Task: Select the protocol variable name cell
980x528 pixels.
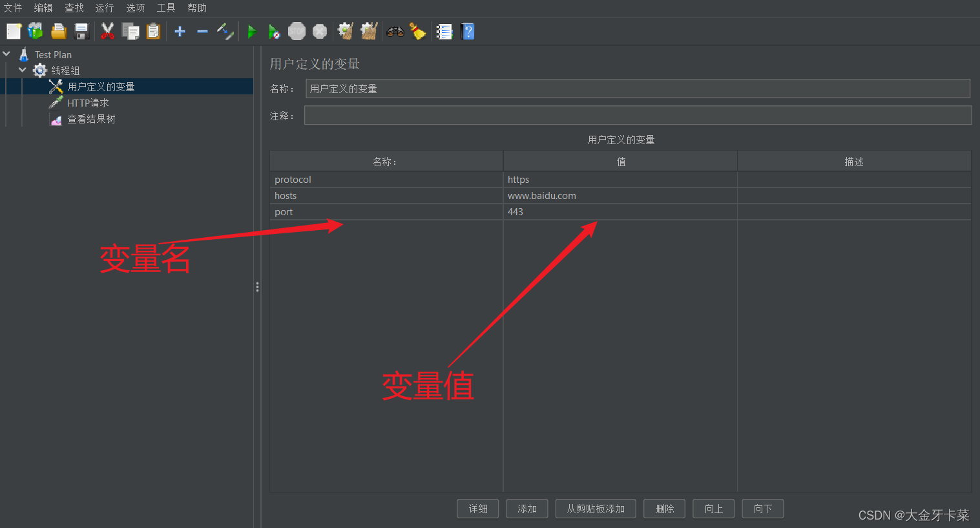Action: coord(386,180)
